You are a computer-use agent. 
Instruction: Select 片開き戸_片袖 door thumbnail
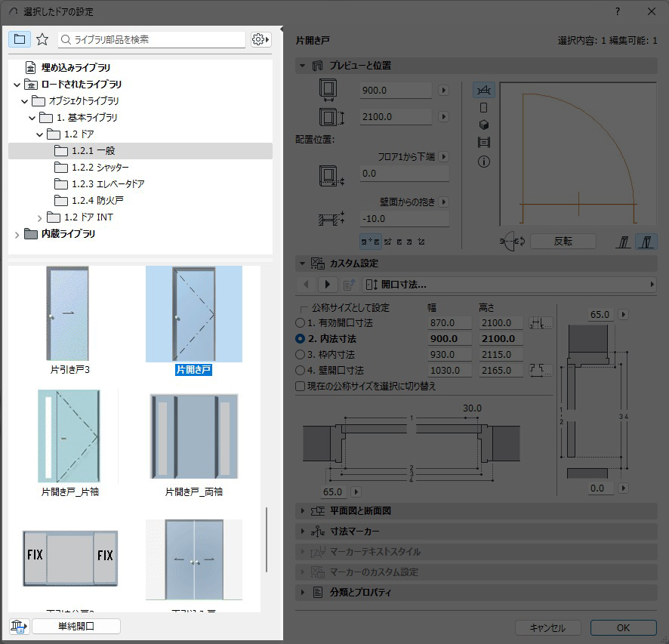(69, 437)
